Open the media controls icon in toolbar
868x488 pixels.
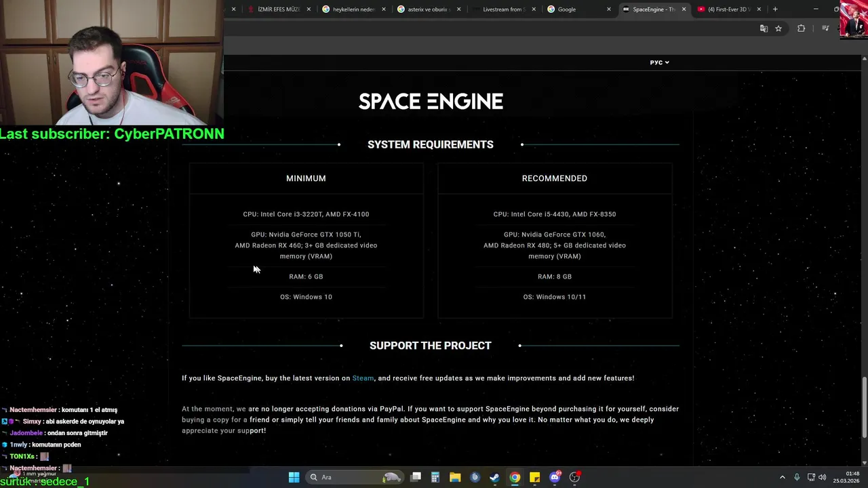pos(825,28)
